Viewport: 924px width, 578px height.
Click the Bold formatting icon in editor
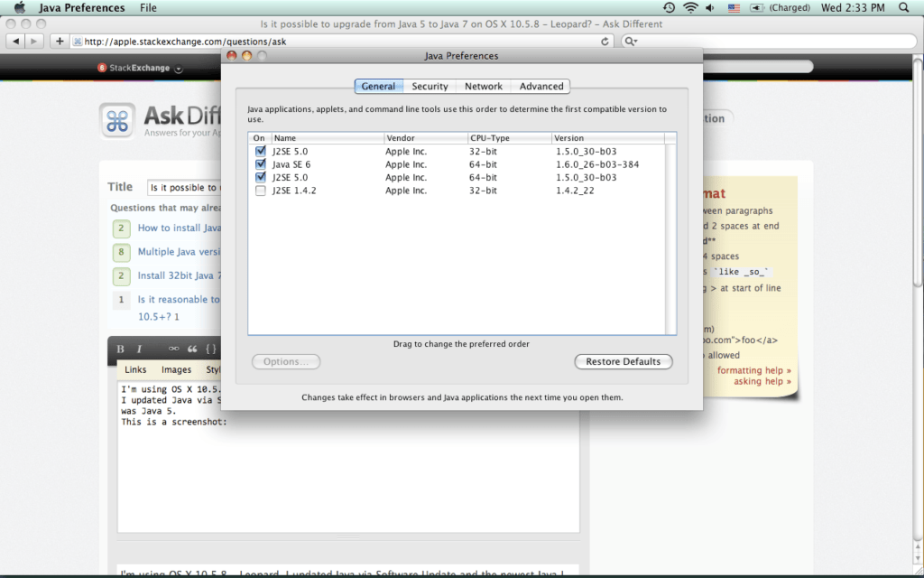[121, 349]
